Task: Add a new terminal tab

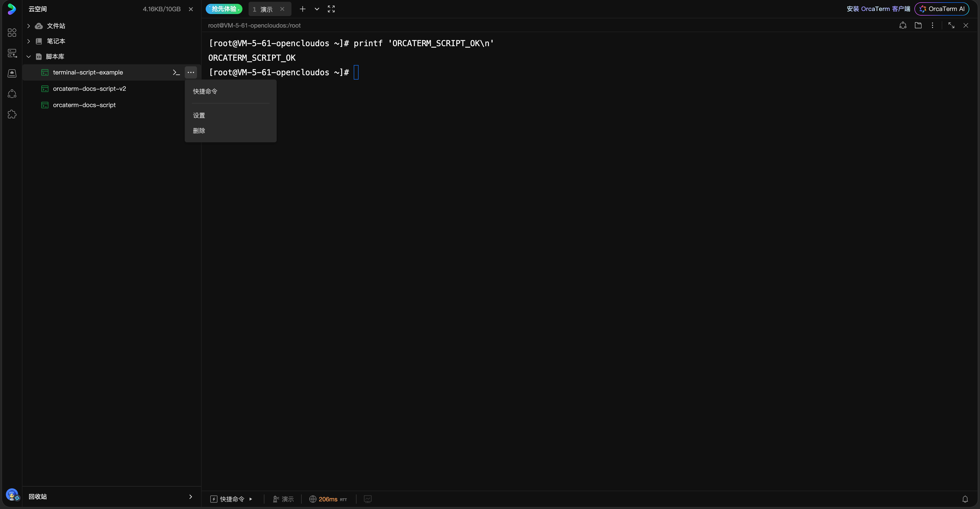Action: point(302,9)
